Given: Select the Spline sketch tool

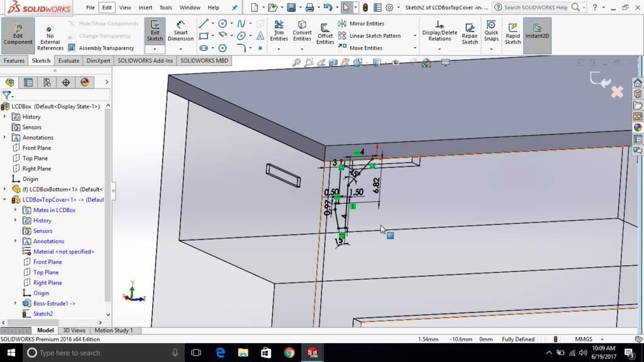Looking at the screenshot, I should coord(241,23).
